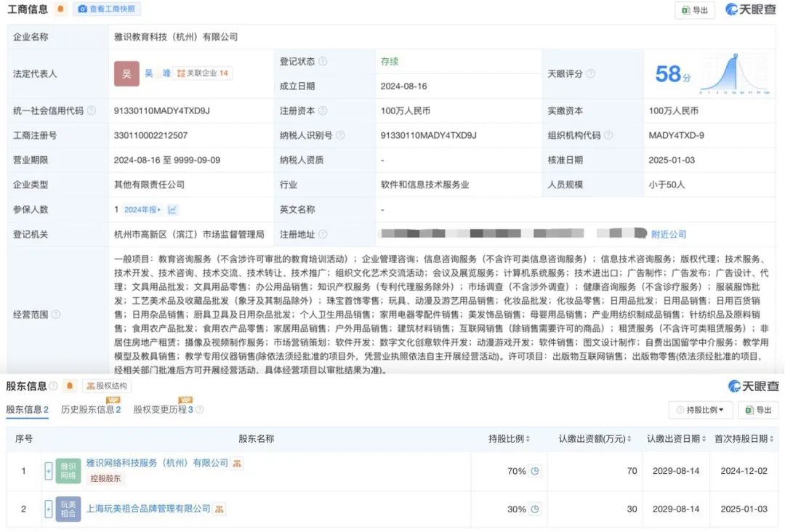The width and height of the screenshot is (785, 532).
Task: Open 2024年报 annual report link
Action: click(142, 210)
